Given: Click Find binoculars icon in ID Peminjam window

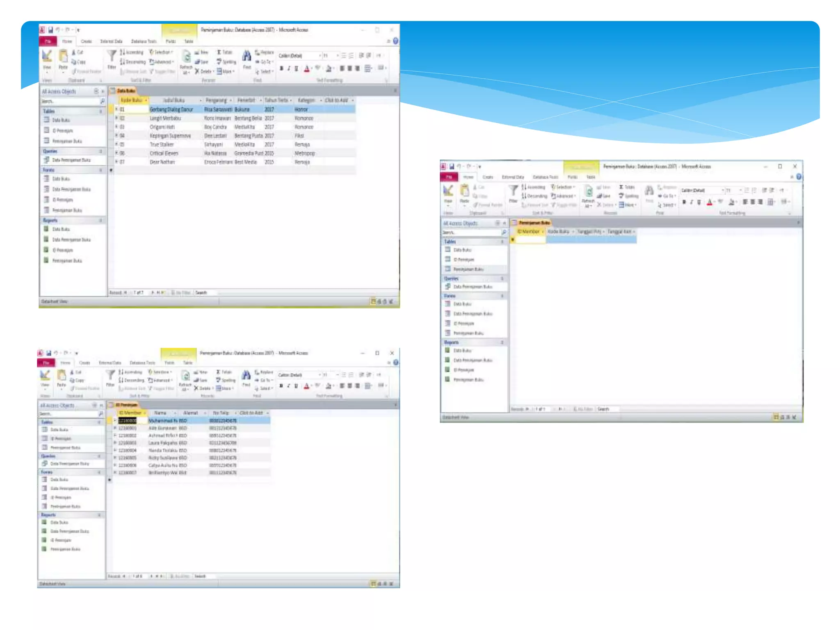Looking at the screenshot, I should click(246, 375).
